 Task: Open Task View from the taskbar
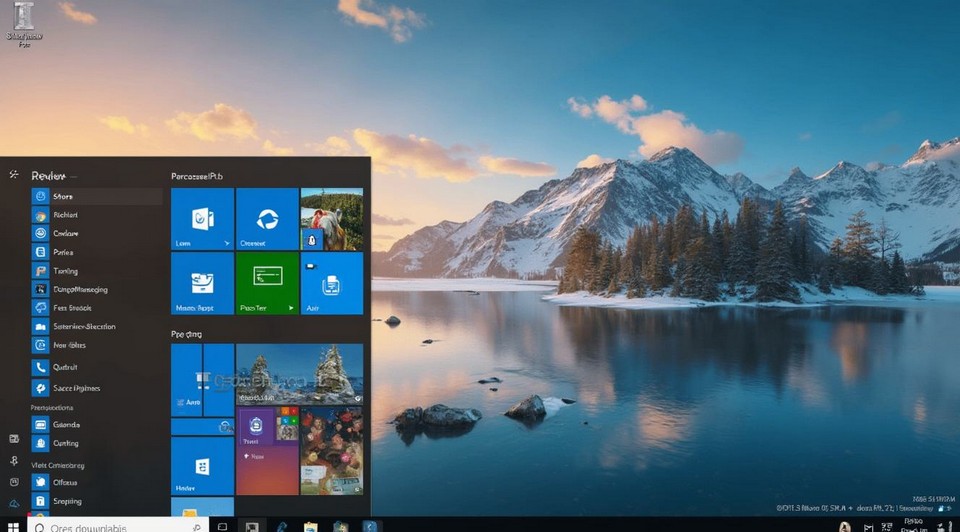(223, 526)
